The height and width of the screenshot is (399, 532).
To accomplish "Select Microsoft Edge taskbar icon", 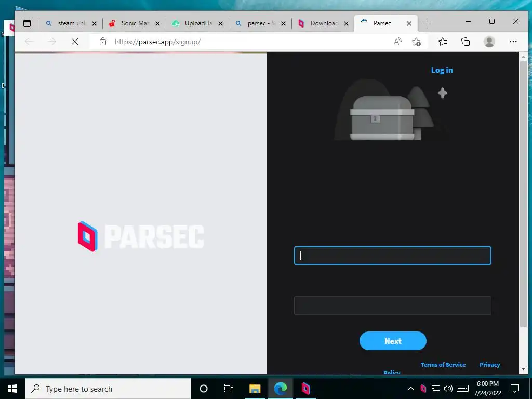I will [x=280, y=389].
